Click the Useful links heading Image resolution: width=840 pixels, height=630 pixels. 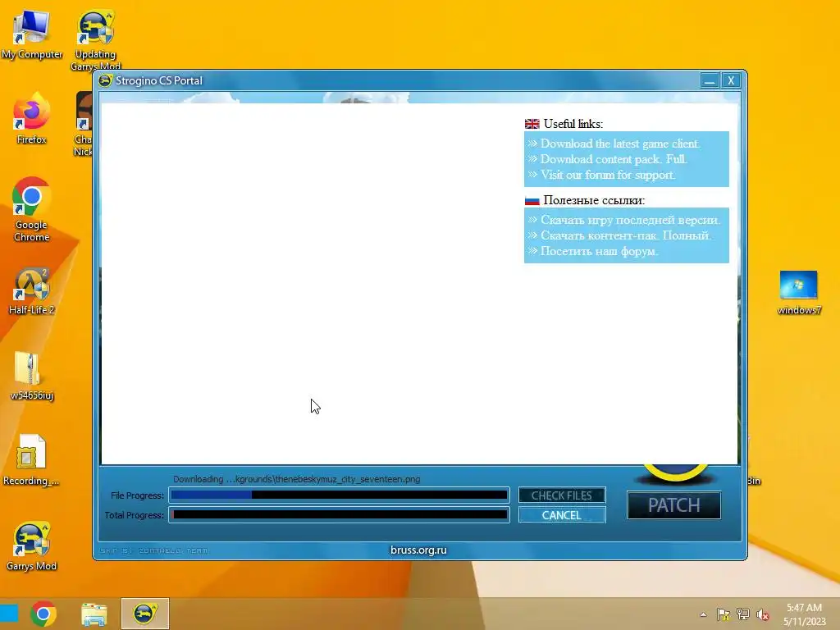coord(573,124)
